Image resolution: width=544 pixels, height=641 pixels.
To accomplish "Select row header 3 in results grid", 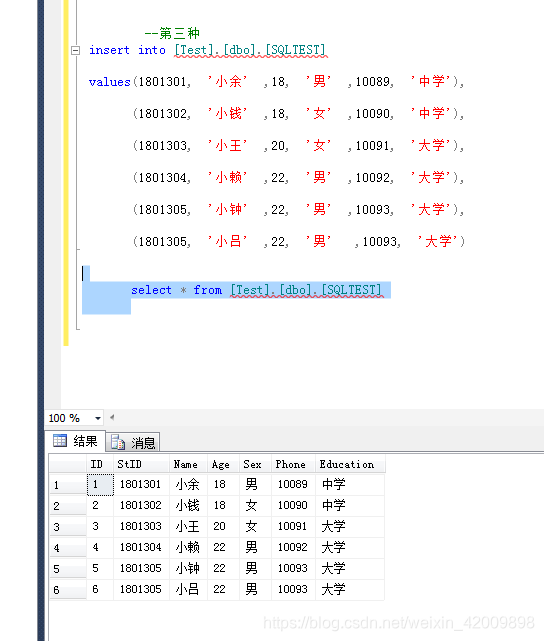I will (x=68, y=527).
